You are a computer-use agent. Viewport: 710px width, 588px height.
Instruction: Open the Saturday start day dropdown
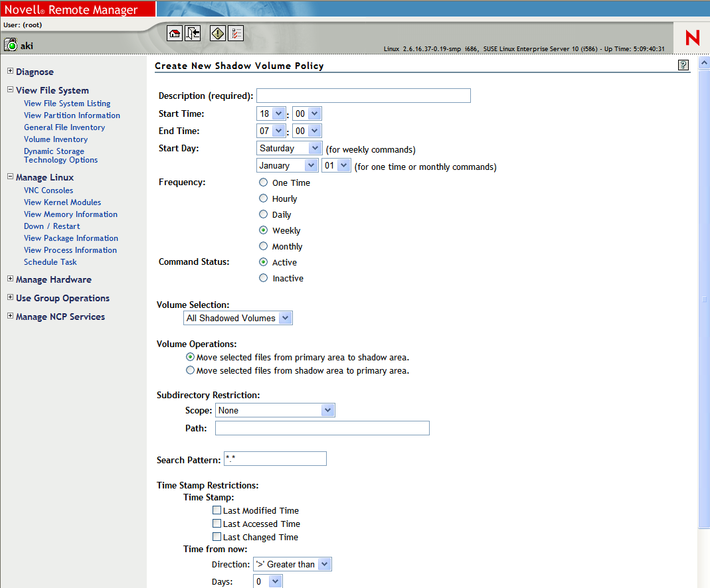290,148
